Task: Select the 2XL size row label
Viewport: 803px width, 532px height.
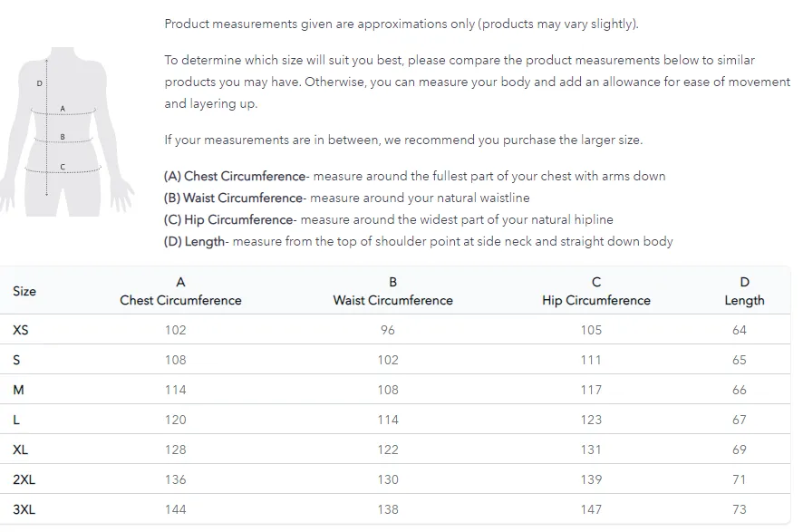Action: (x=24, y=479)
